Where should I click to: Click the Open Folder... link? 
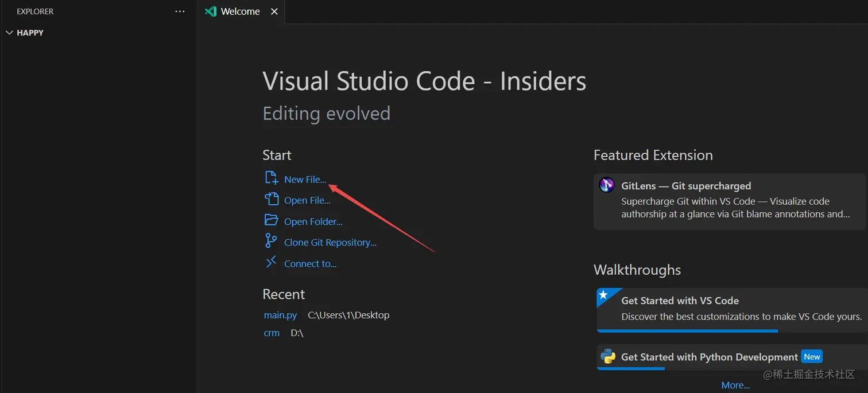tap(313, 221)
